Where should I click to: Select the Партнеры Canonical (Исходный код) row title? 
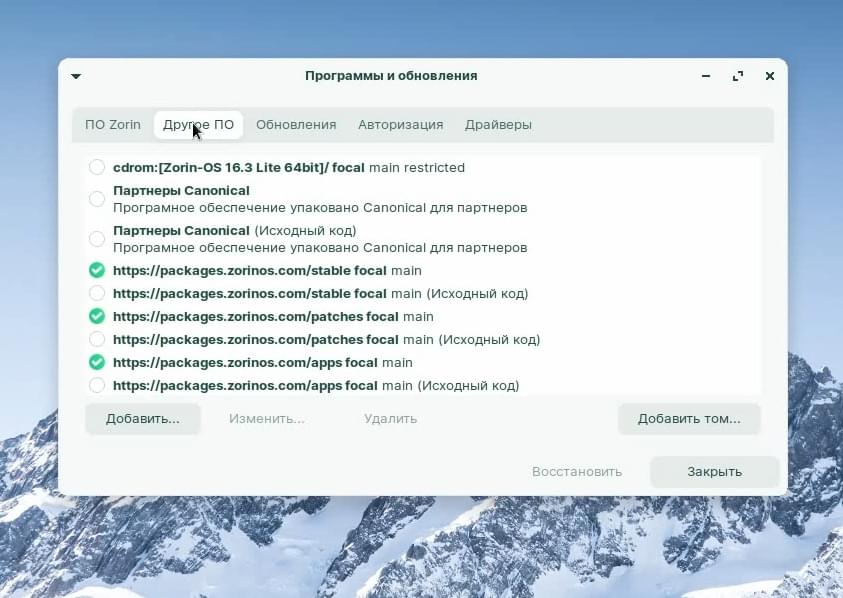click(x=234, y=231)
